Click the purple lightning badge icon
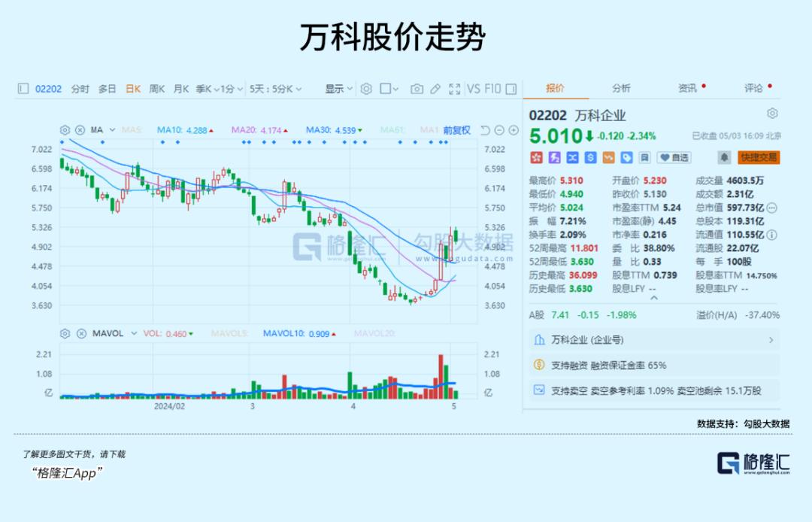 555,157
